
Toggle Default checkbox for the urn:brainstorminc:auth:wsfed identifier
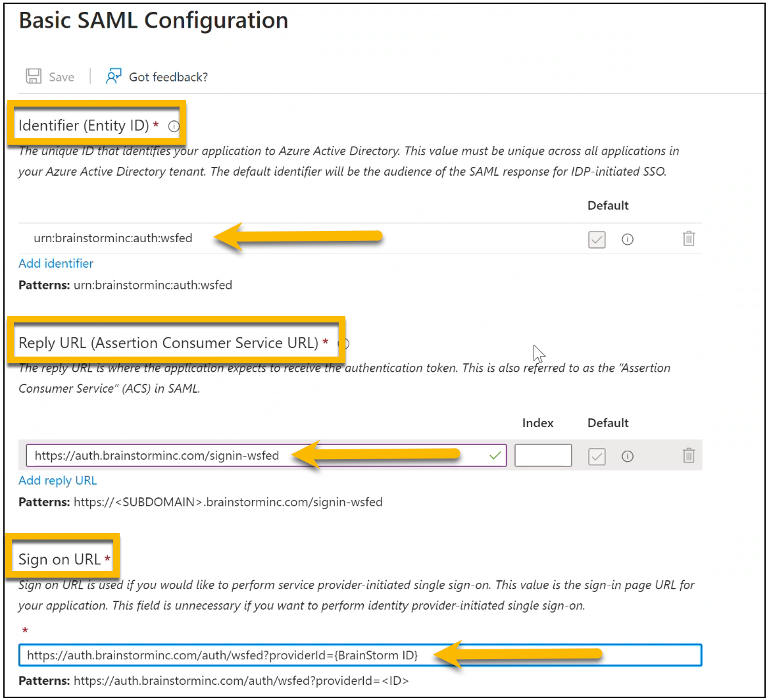click(x=597, y=240)
